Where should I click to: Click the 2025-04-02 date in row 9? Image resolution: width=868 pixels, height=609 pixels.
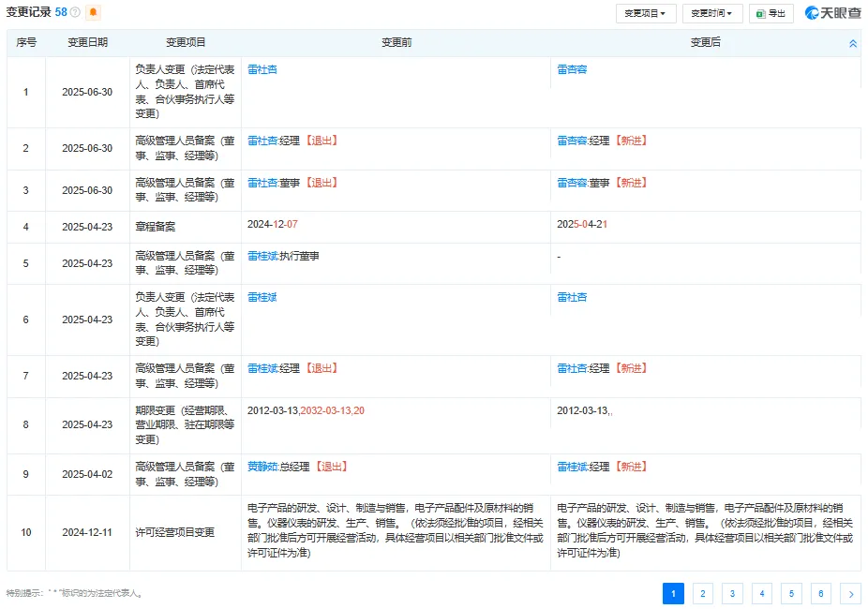click(x=87, y=475)
